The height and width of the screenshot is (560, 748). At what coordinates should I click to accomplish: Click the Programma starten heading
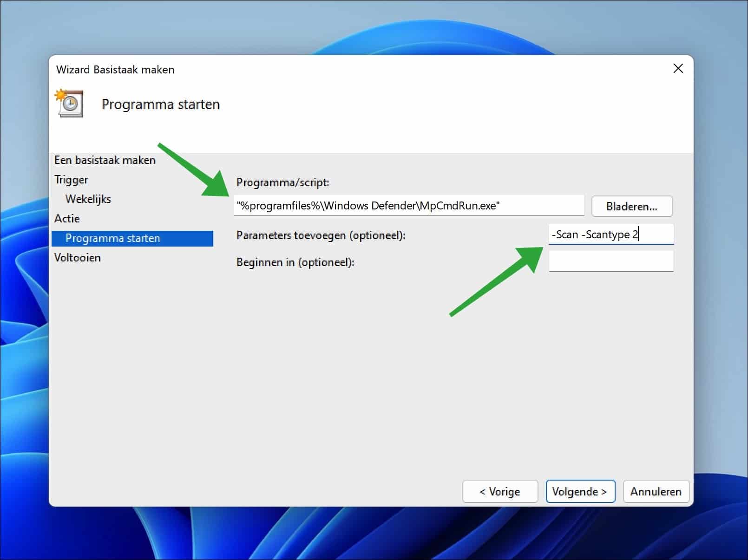[161, 104]
